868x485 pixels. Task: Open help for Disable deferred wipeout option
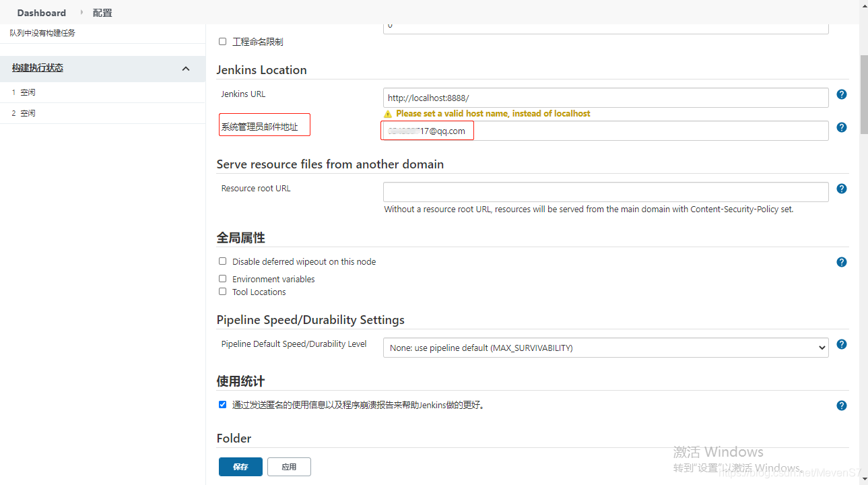click(841, 262)
